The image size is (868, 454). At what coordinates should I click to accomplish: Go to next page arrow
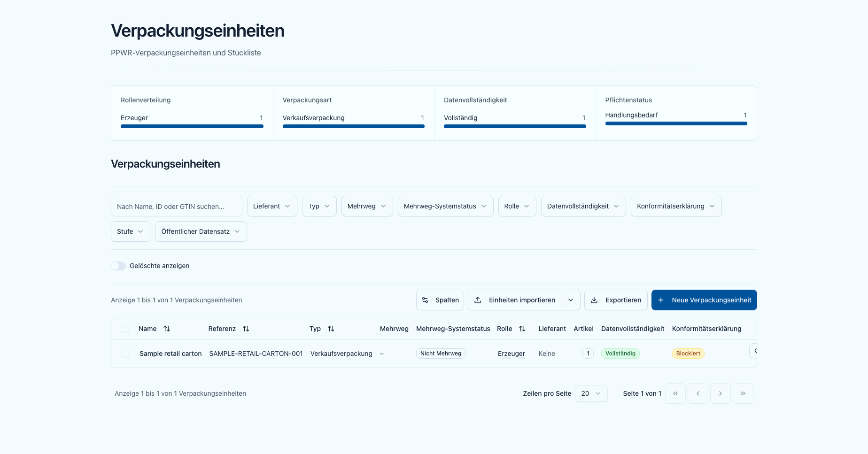[x=721, y=393]
